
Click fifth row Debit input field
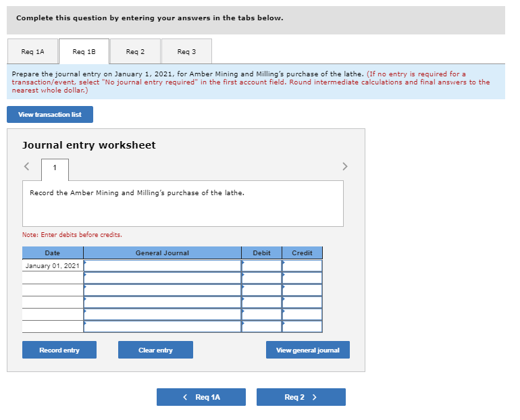click(x=261, y=314)
